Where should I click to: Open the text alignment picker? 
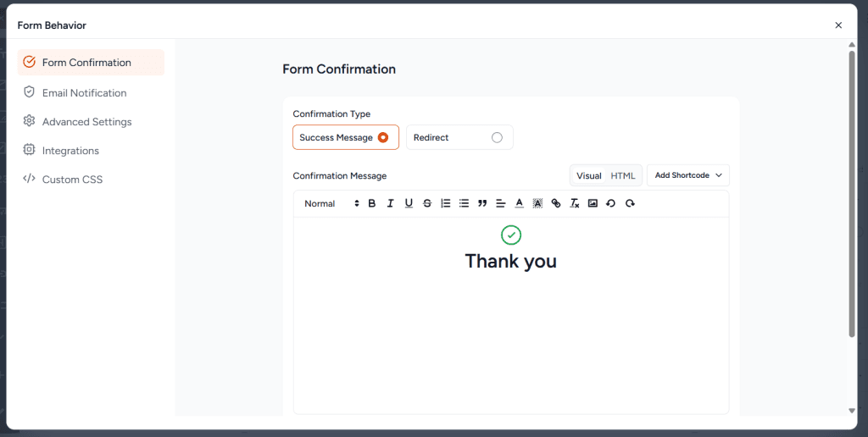click(501, 203)
